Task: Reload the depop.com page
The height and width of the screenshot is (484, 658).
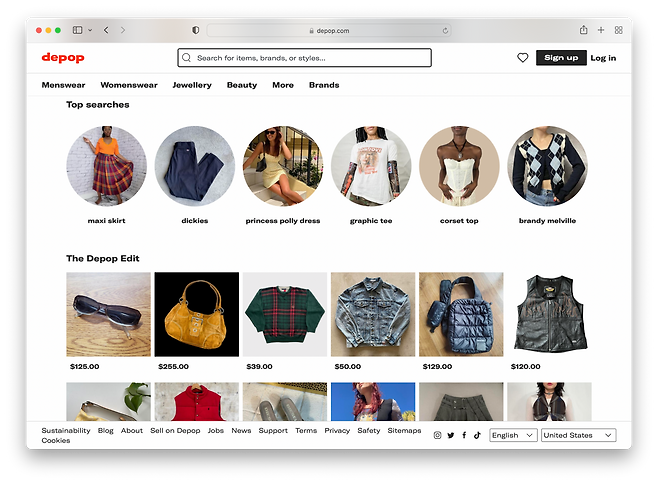Action: 445,31
